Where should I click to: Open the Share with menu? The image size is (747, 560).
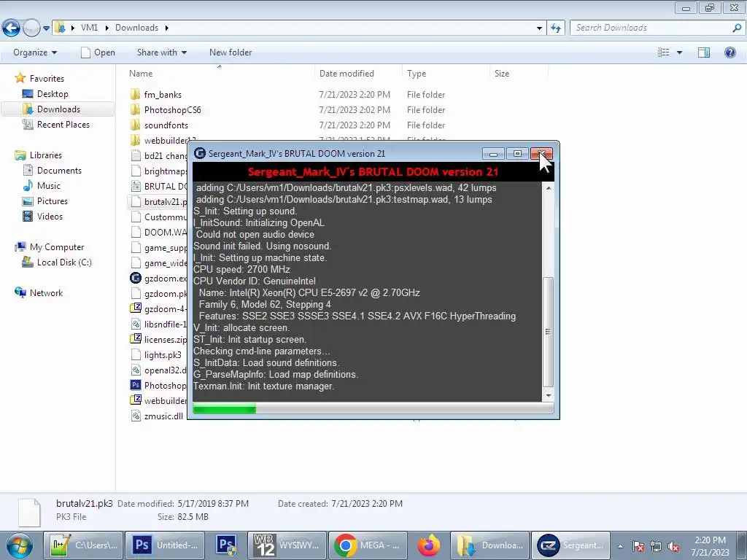161,52
